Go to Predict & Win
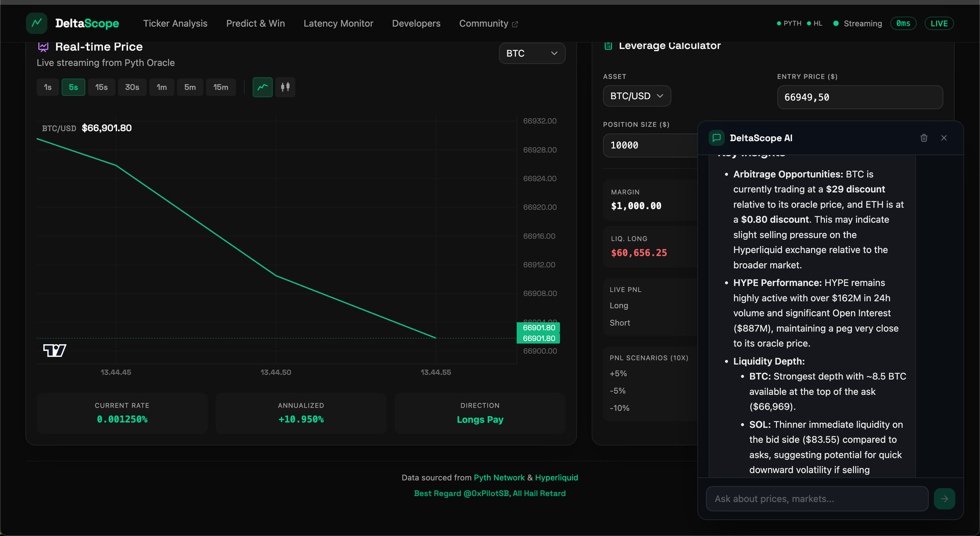The image size is (980, 536). (x=256, y=23)
